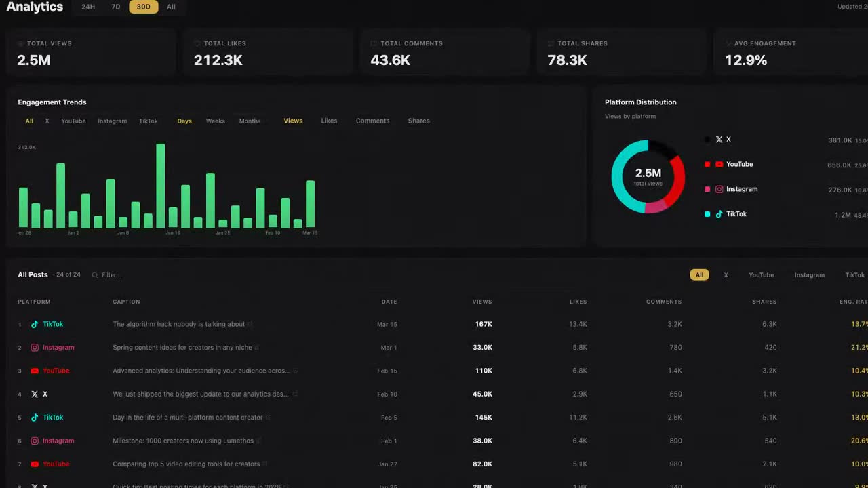
Task: Filter Engagement Trends to X only
Action: point(47,121)
